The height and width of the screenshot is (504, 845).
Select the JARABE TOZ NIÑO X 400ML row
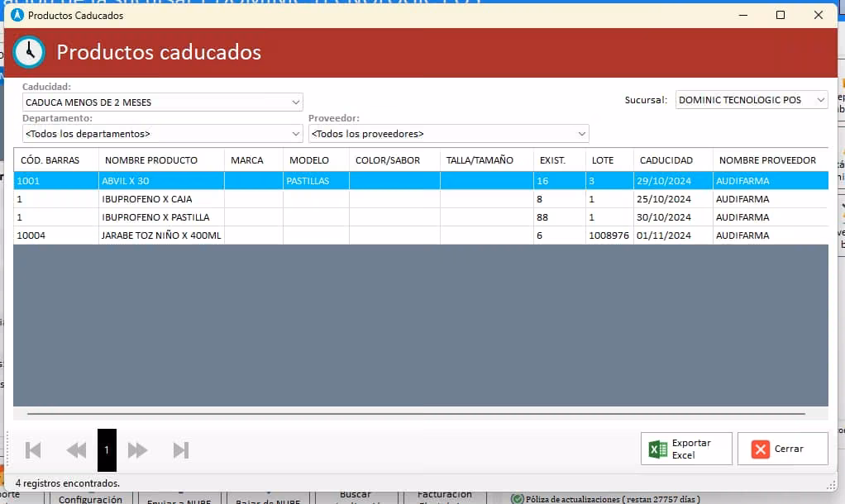coord(421,235)
